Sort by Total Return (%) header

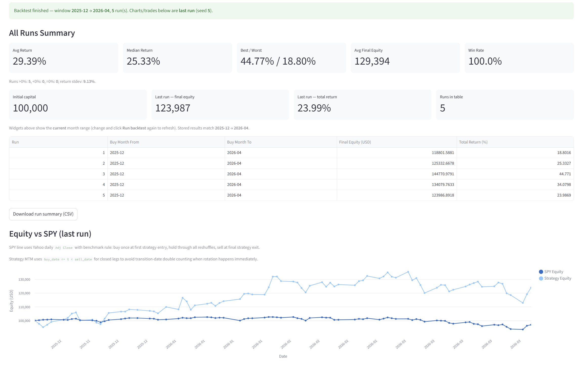coord(473,142)
